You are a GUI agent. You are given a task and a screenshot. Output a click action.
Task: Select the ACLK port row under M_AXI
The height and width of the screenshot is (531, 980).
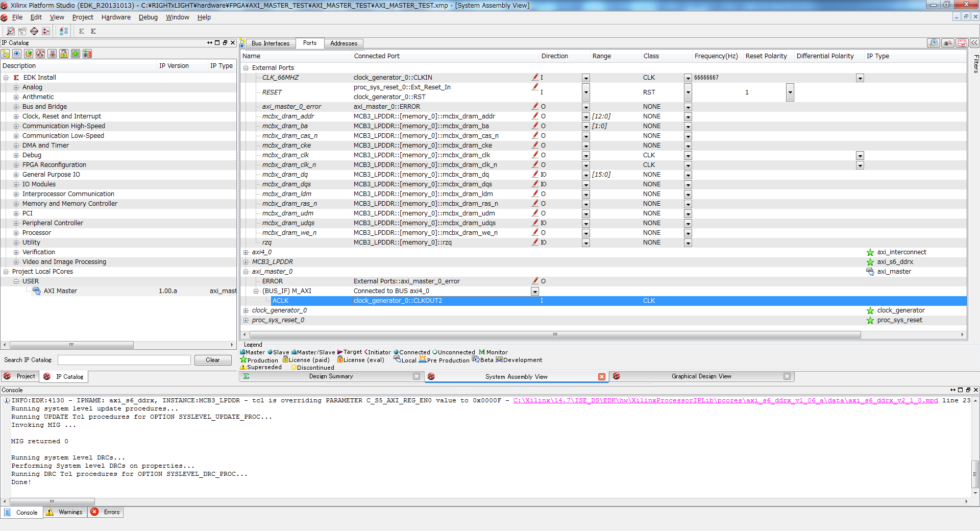click(x=603, y=301)
